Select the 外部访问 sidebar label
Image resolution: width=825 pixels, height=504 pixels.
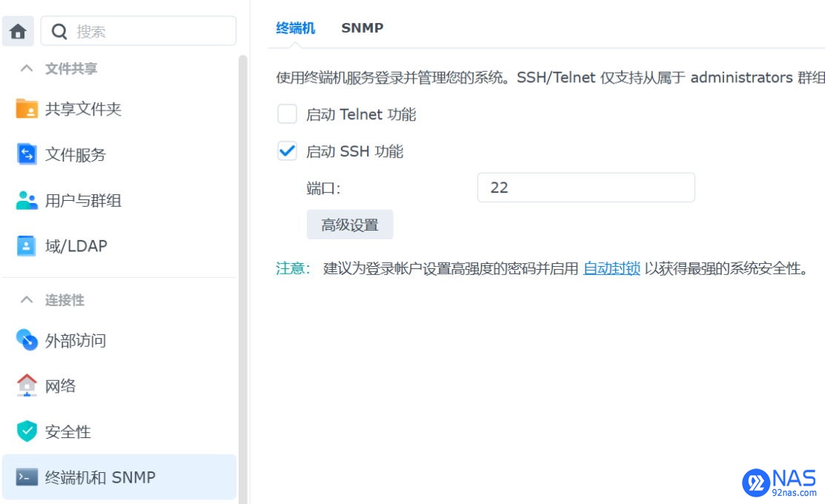point(76,340)
